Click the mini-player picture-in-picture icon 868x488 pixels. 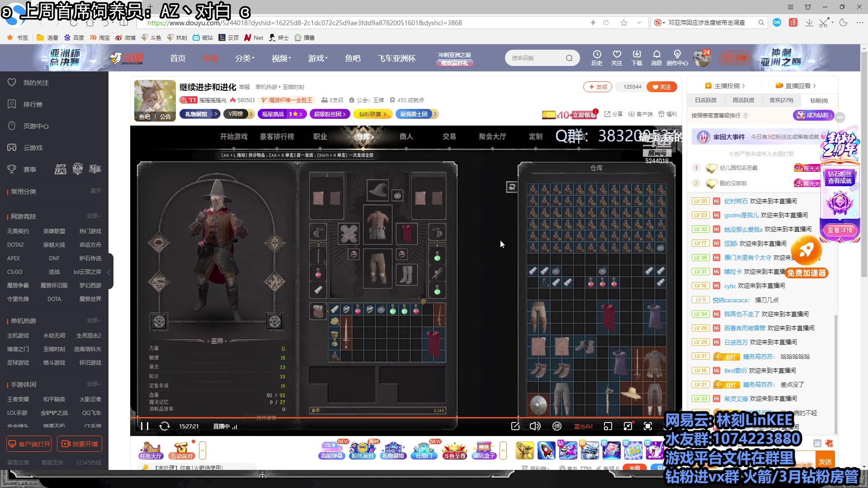[x=608, y=426]
